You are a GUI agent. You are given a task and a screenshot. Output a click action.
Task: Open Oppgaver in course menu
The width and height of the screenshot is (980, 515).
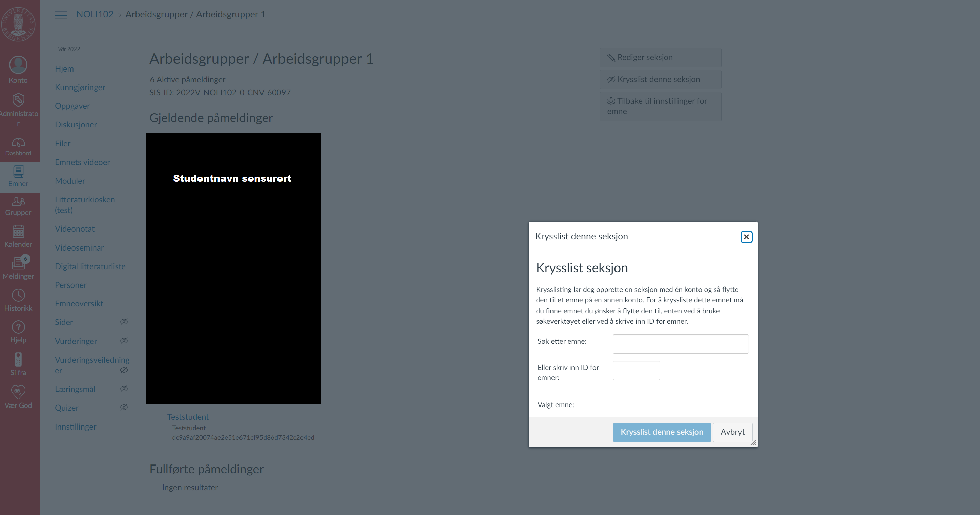[x=72, y=106]
